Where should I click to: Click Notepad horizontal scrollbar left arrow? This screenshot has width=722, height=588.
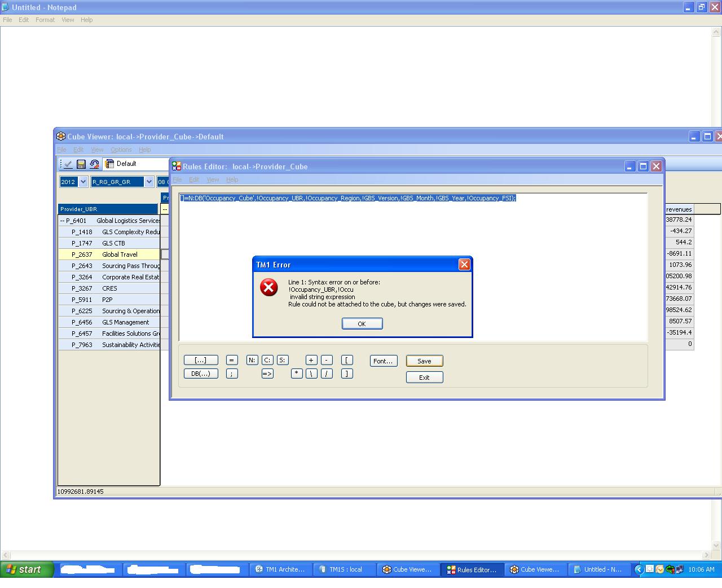pos(5,555)
